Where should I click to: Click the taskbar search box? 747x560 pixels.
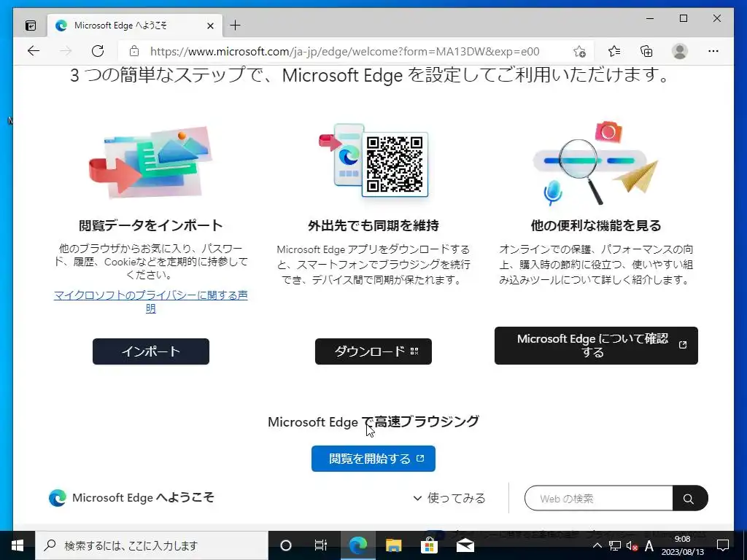pyautogui.click(x=152, y=545)
